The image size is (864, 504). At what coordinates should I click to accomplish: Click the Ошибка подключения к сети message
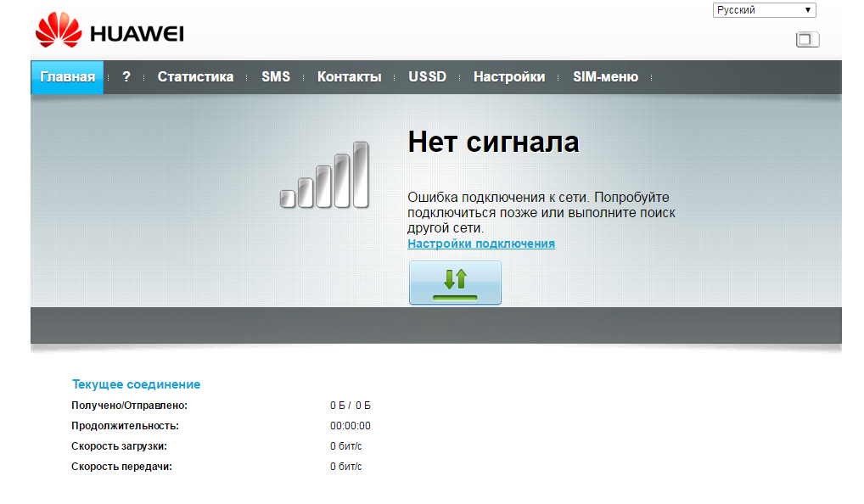(x=541, y=213)
